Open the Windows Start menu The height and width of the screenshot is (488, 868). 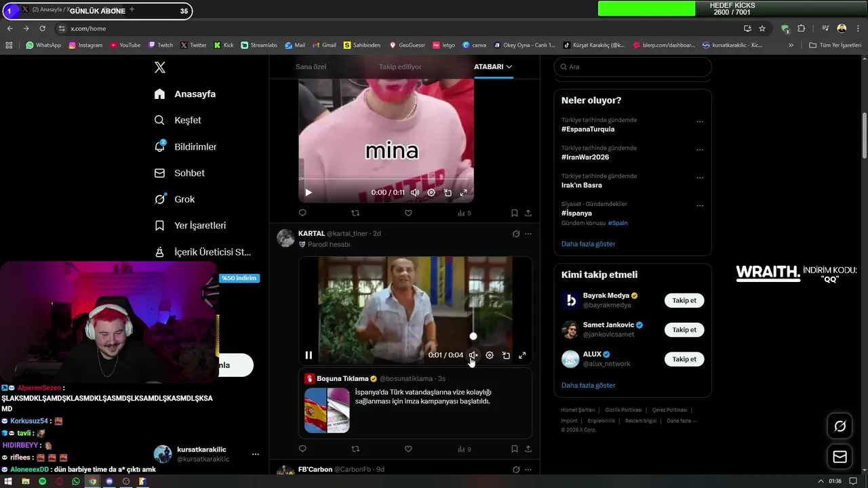coord(8,481)
